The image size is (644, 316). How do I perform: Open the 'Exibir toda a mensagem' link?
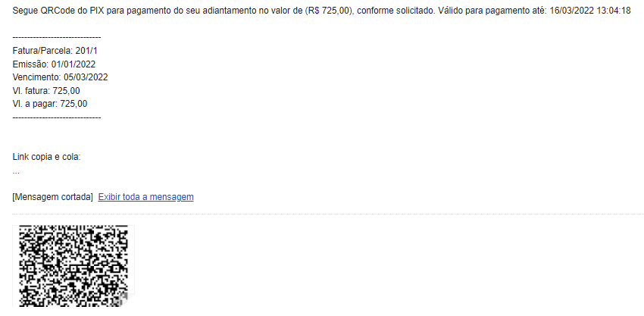pos(145,197)
